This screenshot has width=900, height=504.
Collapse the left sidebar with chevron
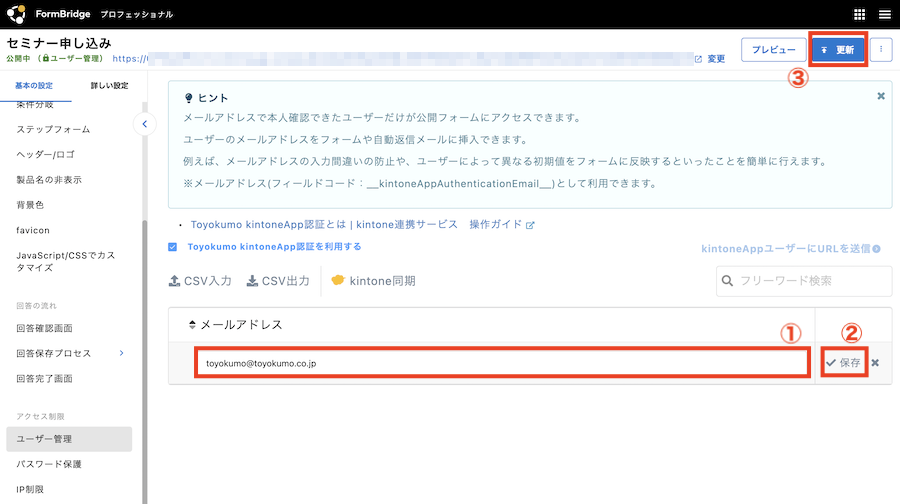tap(144, 124)
